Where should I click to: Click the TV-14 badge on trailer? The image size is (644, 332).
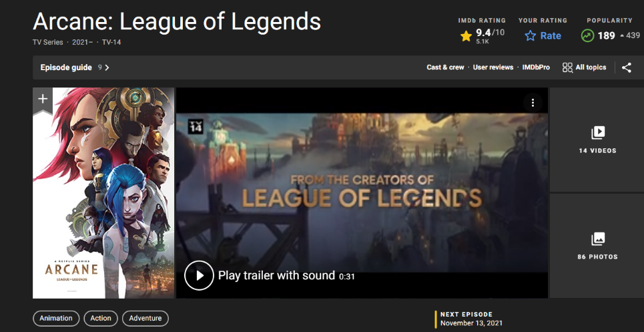(196, 126)
